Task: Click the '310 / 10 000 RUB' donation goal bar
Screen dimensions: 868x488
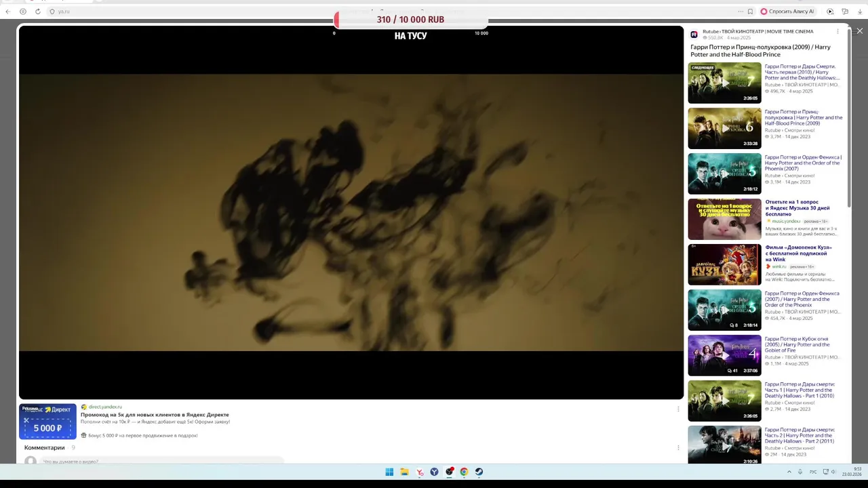Action: coord(411,20)
